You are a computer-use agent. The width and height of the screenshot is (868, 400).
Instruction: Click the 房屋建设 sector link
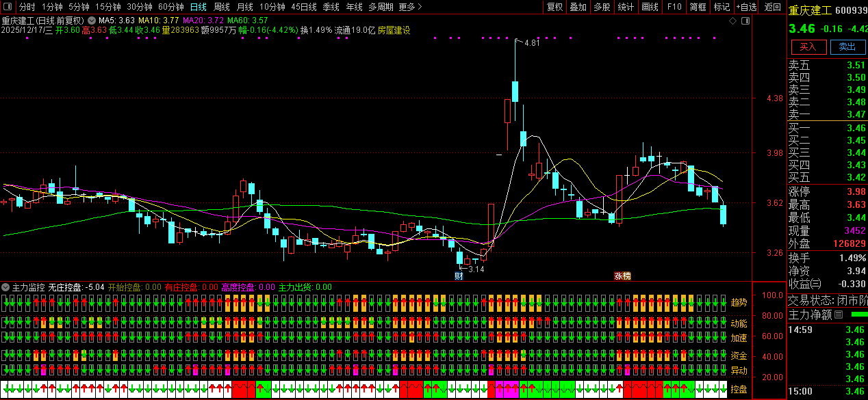(394, 30)
